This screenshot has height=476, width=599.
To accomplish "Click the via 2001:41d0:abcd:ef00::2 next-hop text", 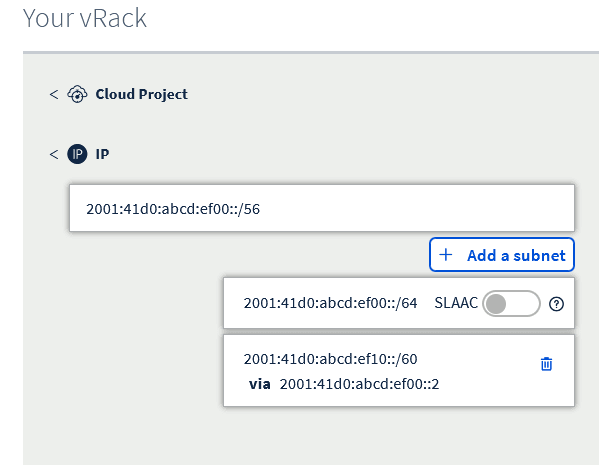I will click(x=344, y=384).
